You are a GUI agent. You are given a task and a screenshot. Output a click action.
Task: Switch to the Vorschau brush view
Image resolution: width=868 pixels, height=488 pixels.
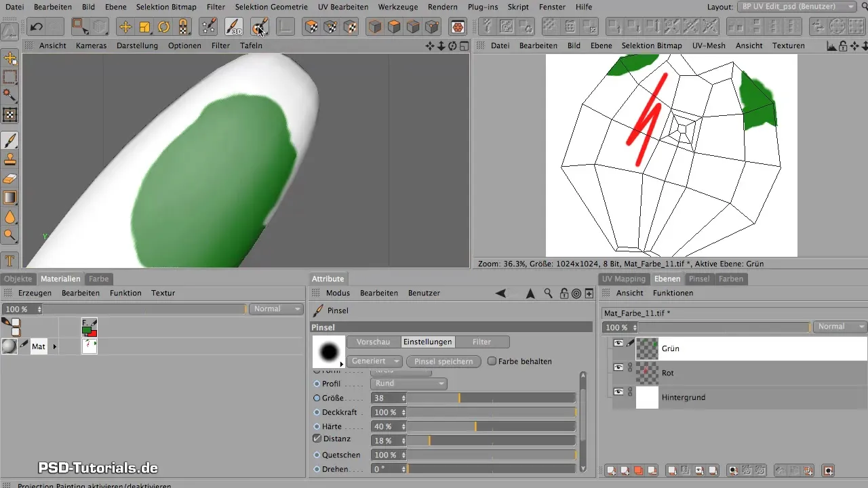[x=373, y=342]
